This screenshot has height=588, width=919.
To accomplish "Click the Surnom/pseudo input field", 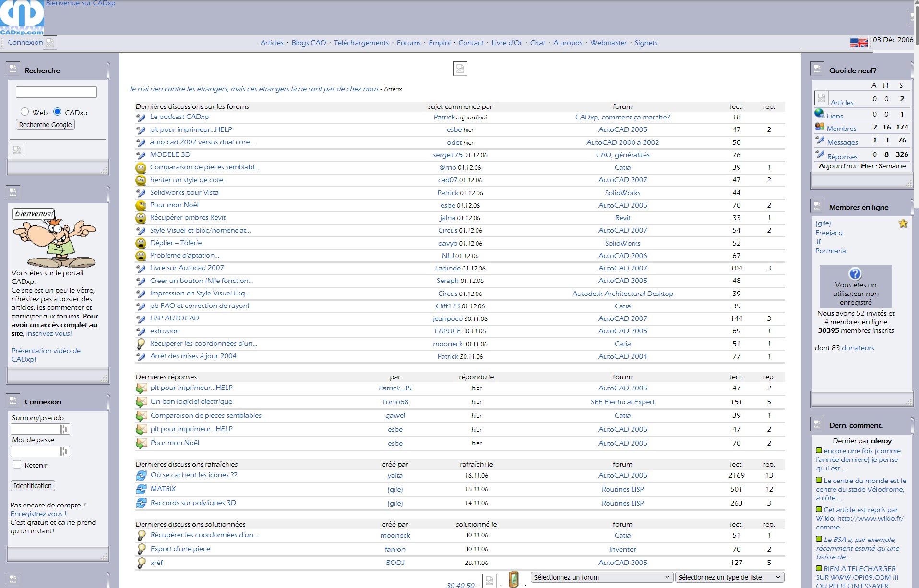I will point(40,429).
